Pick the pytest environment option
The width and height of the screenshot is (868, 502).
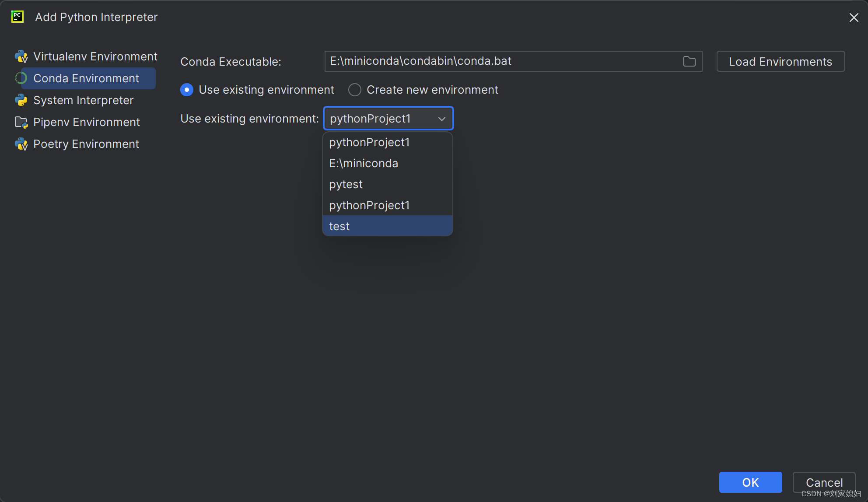tap(346, 184)
